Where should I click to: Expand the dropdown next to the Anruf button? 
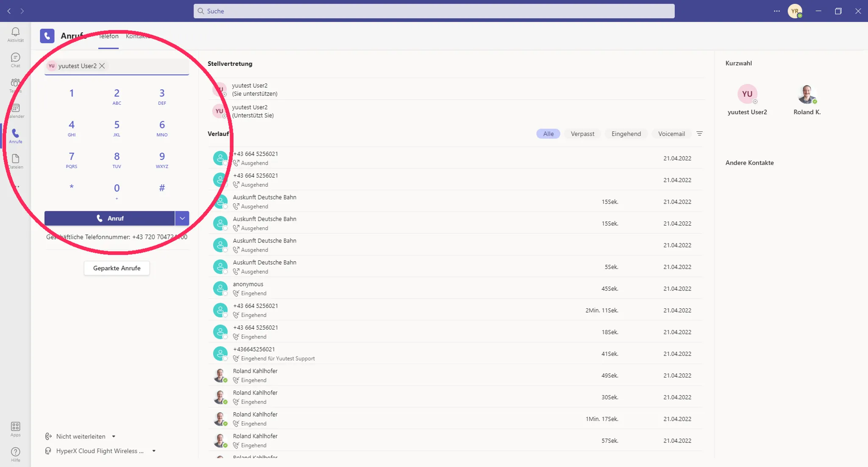pyautogui.click(x=182, y=218)
